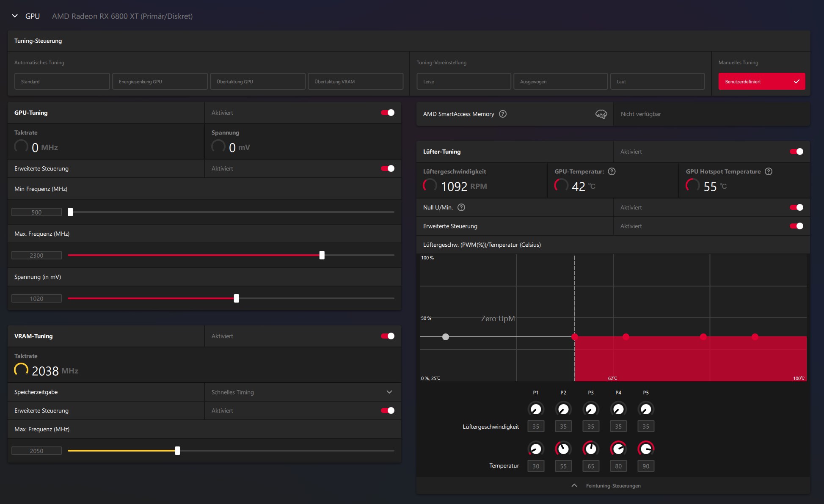Click the Max. Frequenz GPU slider handle
Screen dimensions: 824x504
pos(322,255)
